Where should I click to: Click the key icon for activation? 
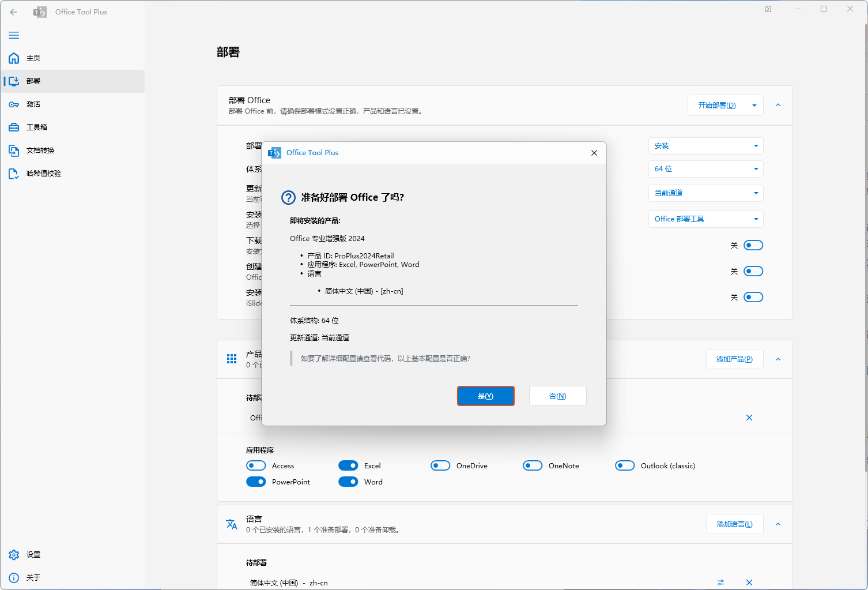[x=14, y=104]
